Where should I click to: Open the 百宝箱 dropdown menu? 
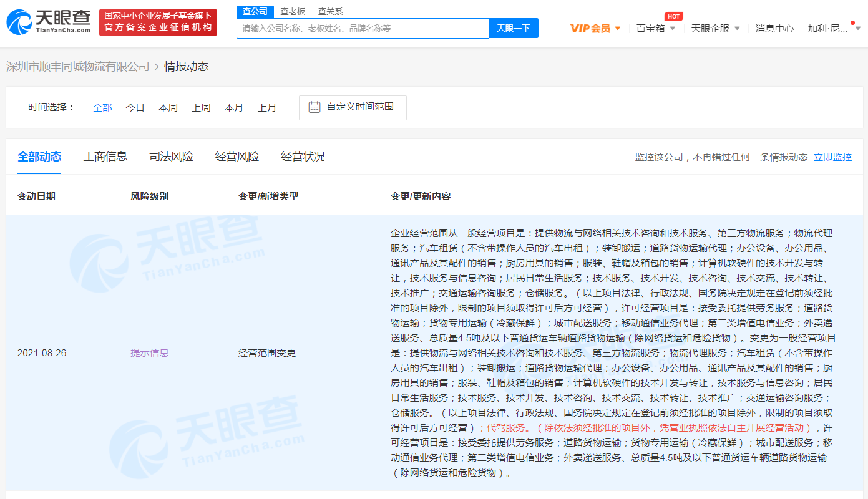(656, 28)
